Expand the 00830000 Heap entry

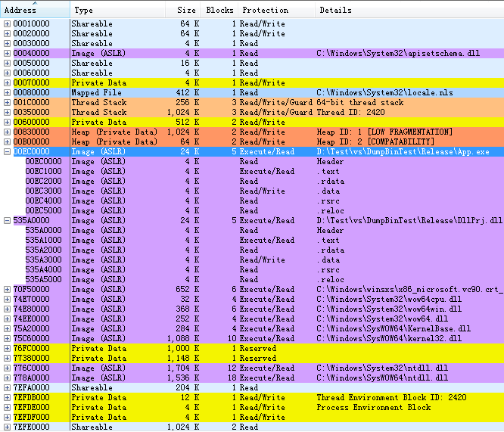8,132
